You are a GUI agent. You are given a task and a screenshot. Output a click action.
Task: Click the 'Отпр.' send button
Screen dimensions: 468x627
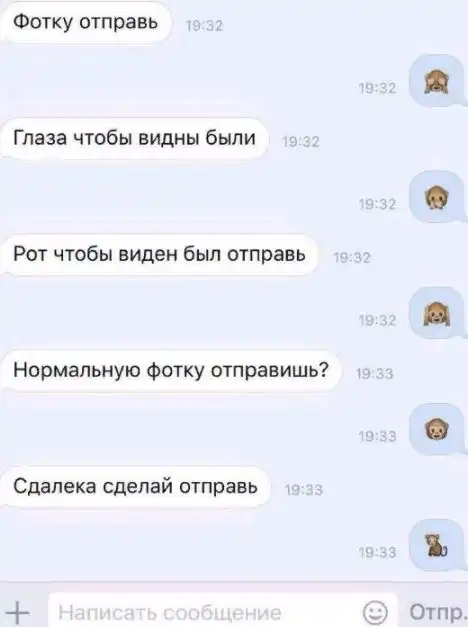[436, 612]
